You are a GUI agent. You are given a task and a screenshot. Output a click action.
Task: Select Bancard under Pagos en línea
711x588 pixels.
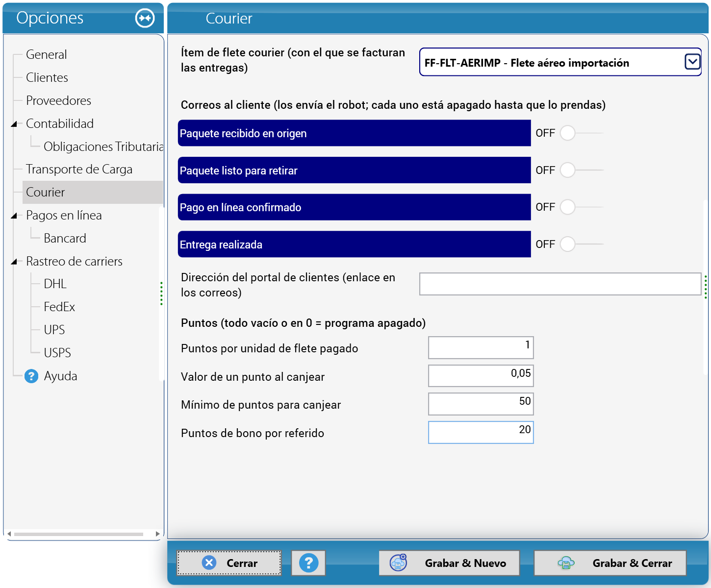[65, 238]
